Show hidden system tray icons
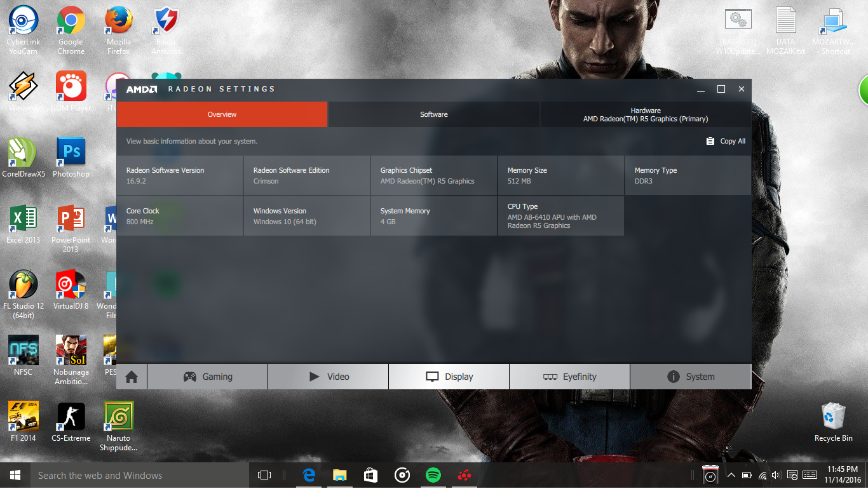 pos(731,475)
